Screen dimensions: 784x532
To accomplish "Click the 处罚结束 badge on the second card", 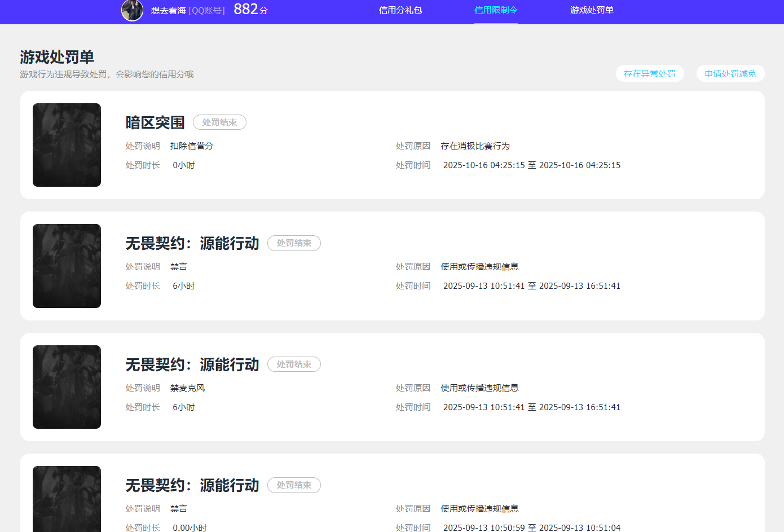I will (x=294, y=243).
